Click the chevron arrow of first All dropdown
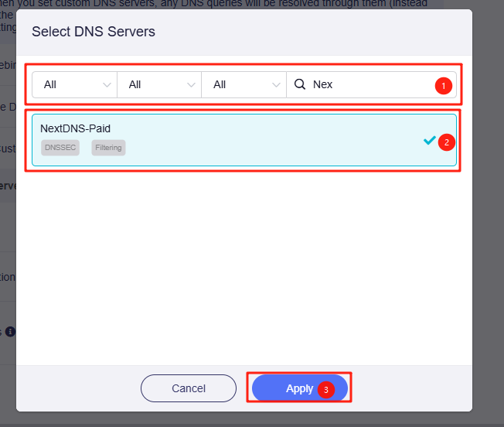 (x=107, y=84)
